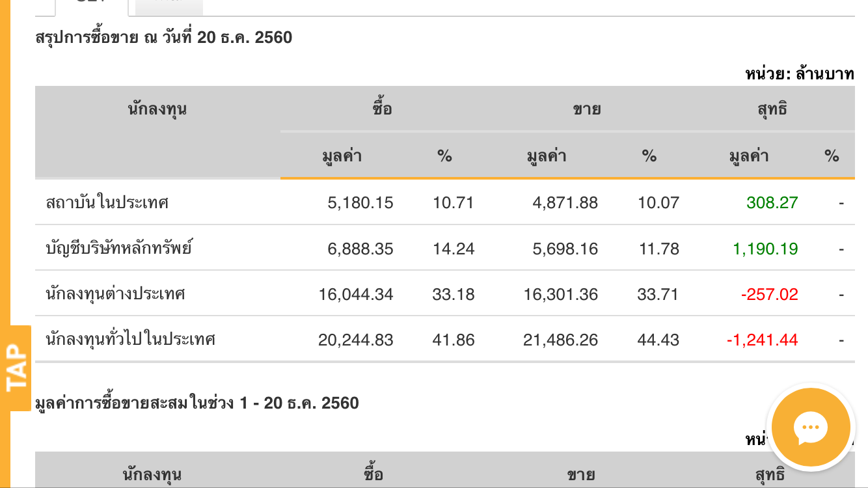Select the นักลงทุนทั่วไปในประเทศ row label
Image resolution: width=868 pixels, height=488 pixels.
131,339
